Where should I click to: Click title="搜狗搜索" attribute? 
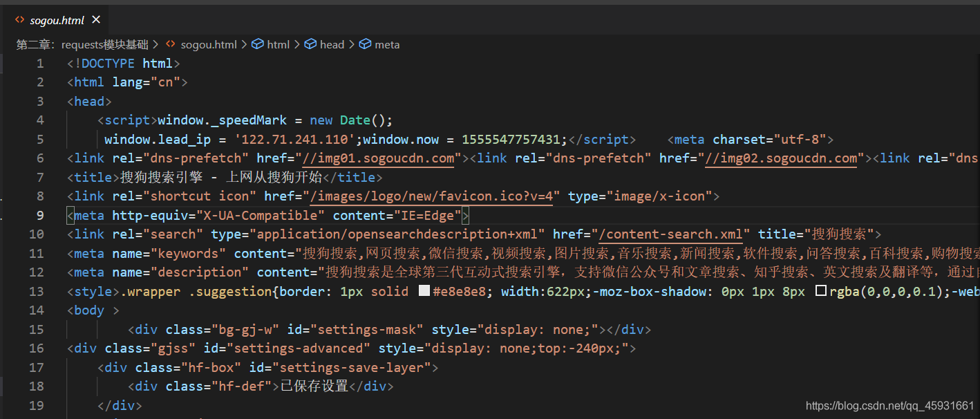coord(816,234)
